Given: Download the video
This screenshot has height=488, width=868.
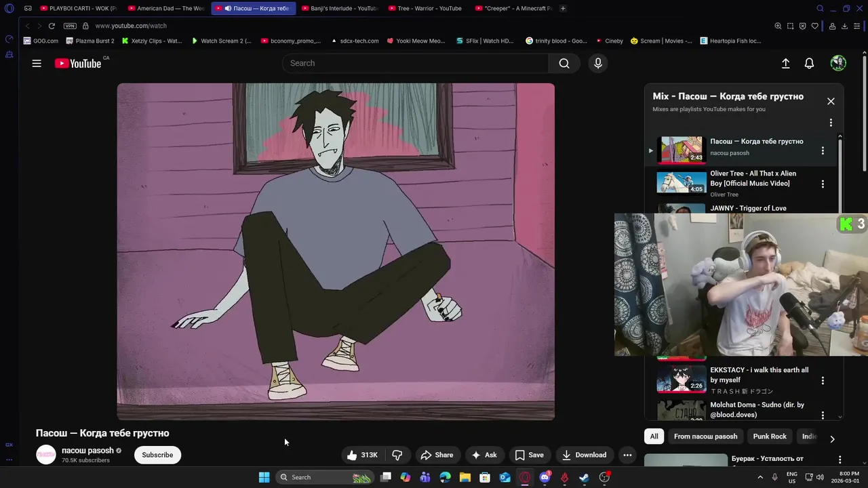Looking at the screenshot, I should [584, 455].
